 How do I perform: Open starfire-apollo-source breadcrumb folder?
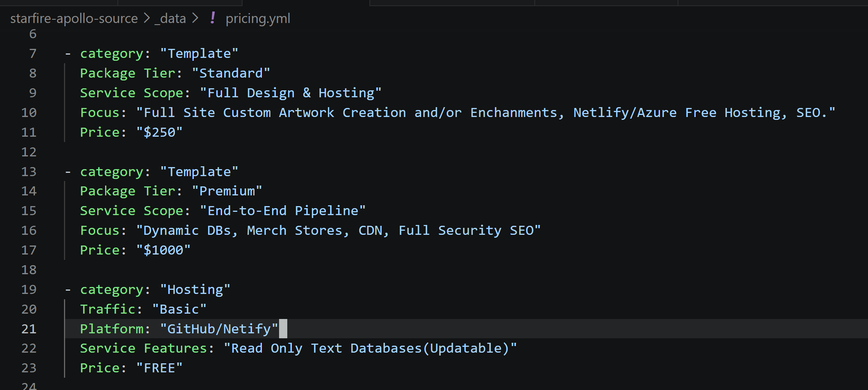point(74,18)
